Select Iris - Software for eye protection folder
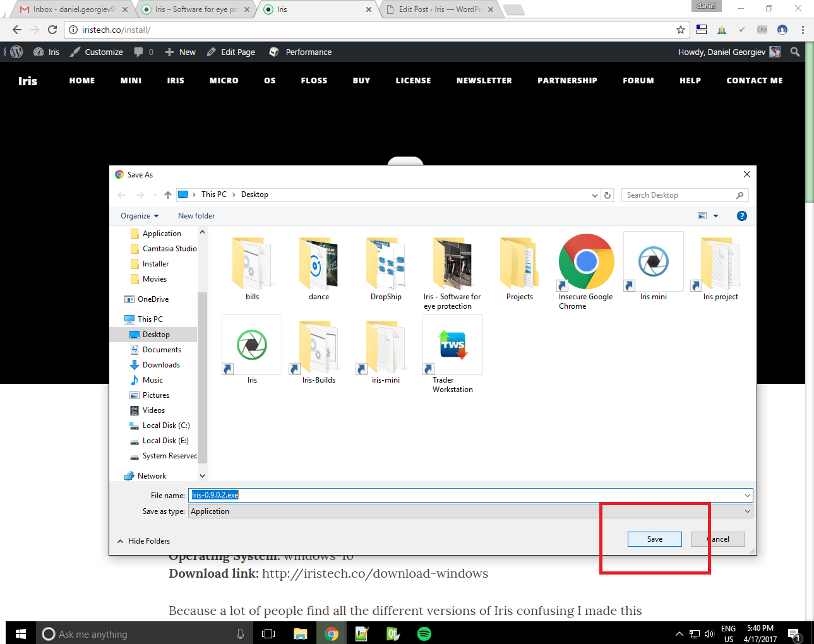Image resolution: width=814 pixels, height=644 pixels. (x=452, y=271)
